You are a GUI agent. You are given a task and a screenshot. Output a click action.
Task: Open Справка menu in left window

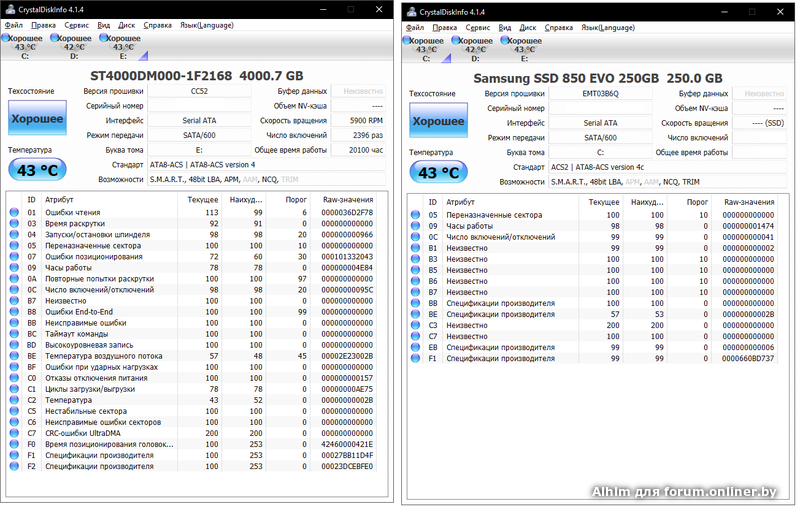pos(157,25)
